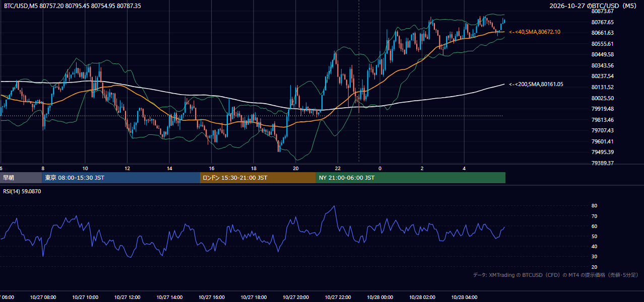Viewport: 644px width, 302px height.
Task: Click the BTC/USD,M5 OHLC header text
Action: tap(73, 6)
